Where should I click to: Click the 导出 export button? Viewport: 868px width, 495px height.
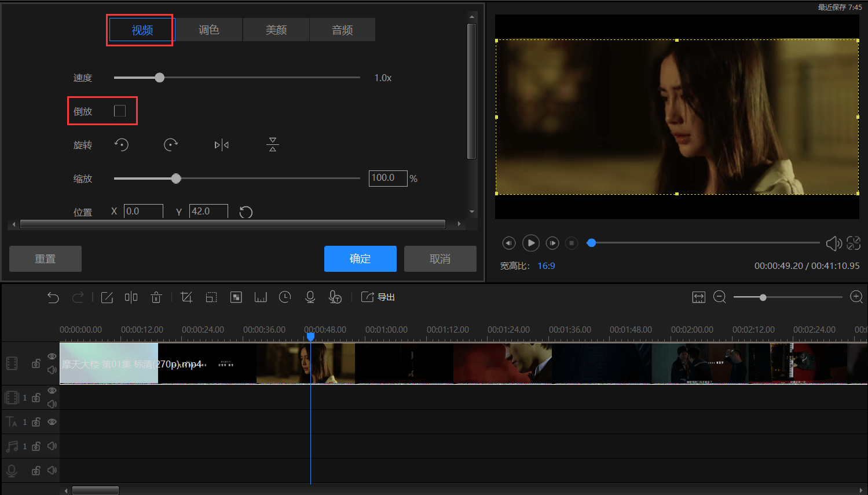tap(378, 297)
